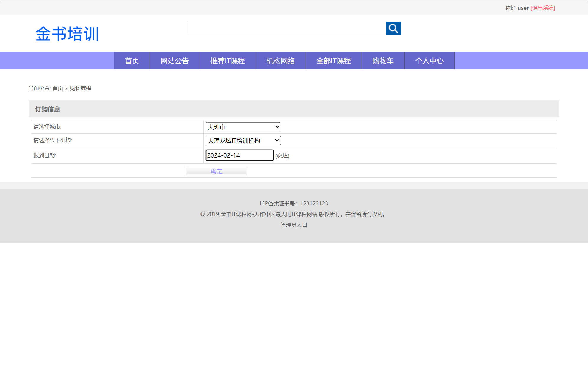Open the 购物车 shopping cart tab
This screenshot has width=588, height=370.
pyautogui.click(x=383, y=61)
